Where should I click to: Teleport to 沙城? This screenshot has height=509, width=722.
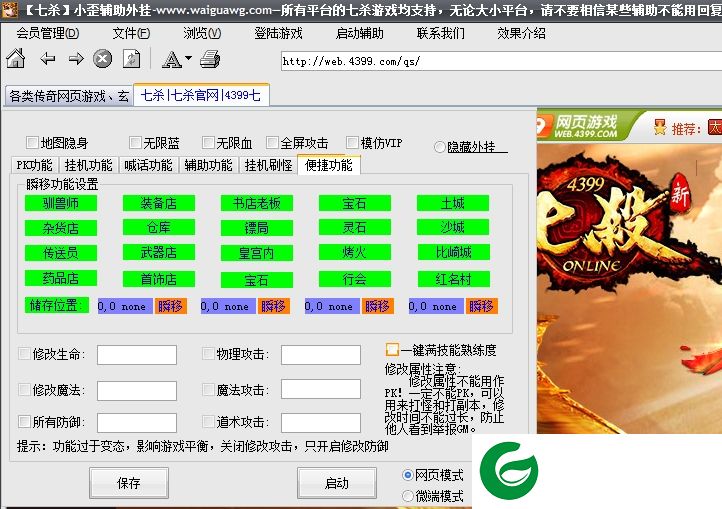point(453,227)
